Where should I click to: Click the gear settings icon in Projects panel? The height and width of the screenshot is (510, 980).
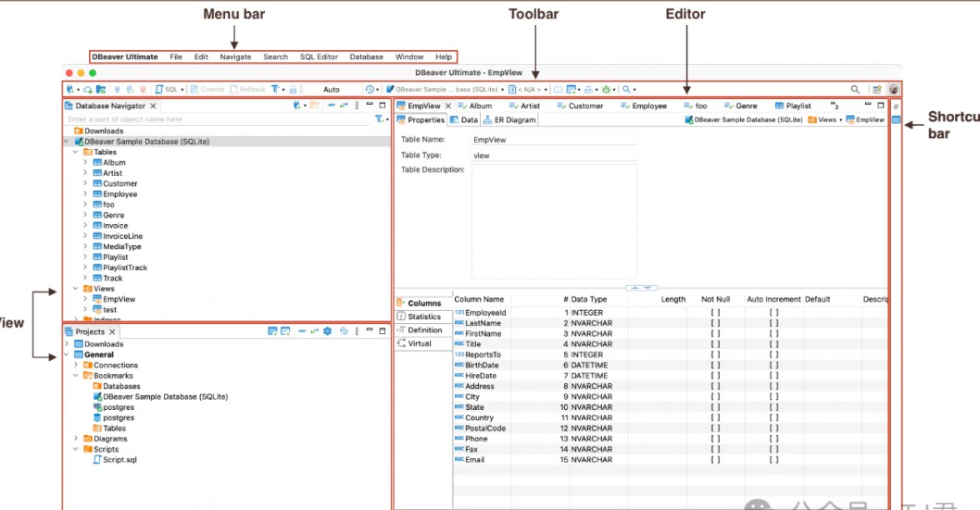tap(328, 330)
